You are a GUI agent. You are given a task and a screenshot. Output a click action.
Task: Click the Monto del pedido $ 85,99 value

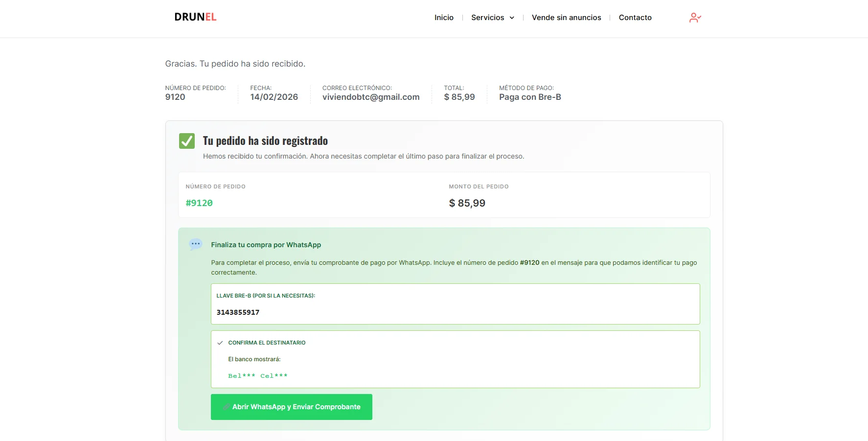[x=467, y=203]
